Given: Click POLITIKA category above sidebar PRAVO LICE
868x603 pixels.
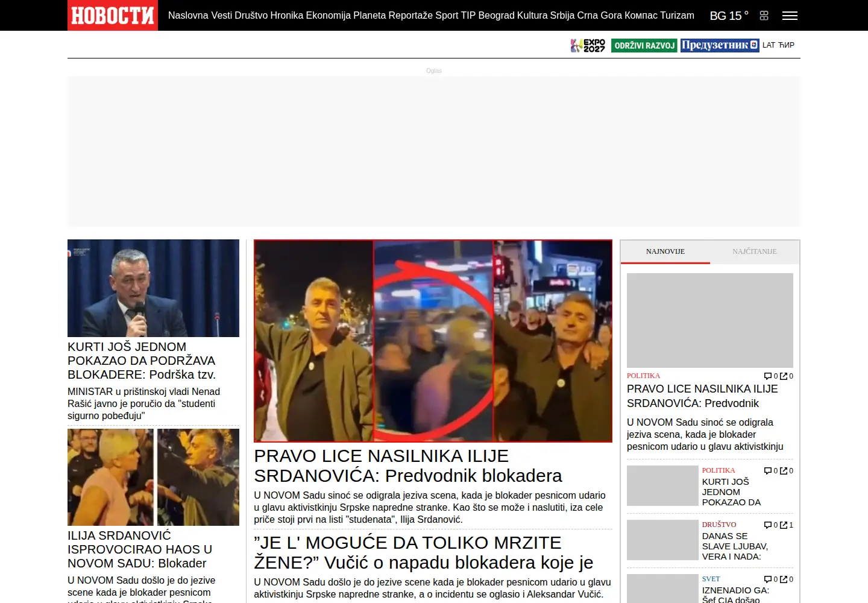Looking at the screenshot, I should click(643, 376).
